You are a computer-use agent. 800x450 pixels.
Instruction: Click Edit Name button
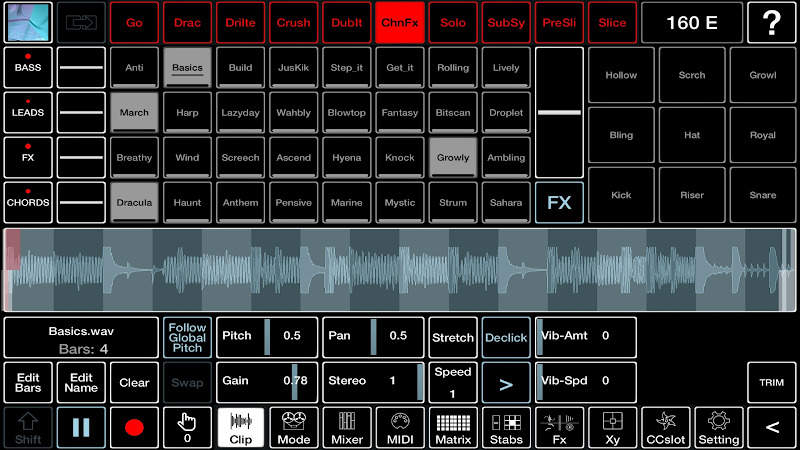pos(81,383)
